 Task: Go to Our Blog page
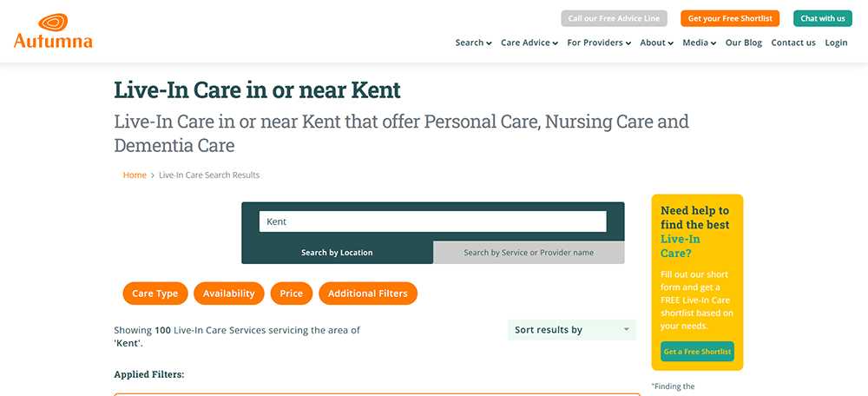[x=743, y=43]
